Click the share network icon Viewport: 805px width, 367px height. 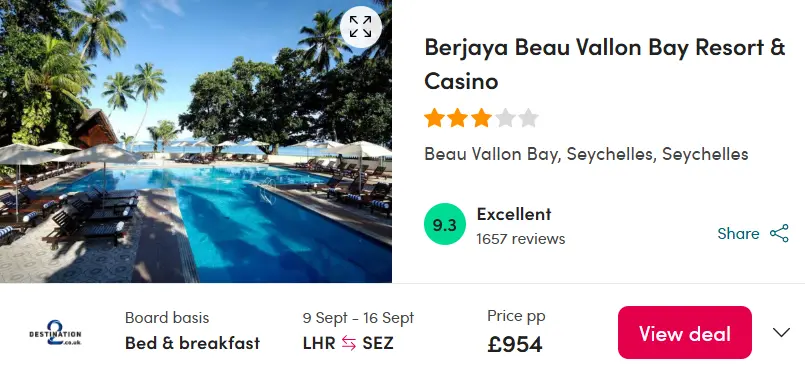pos(779,234)
